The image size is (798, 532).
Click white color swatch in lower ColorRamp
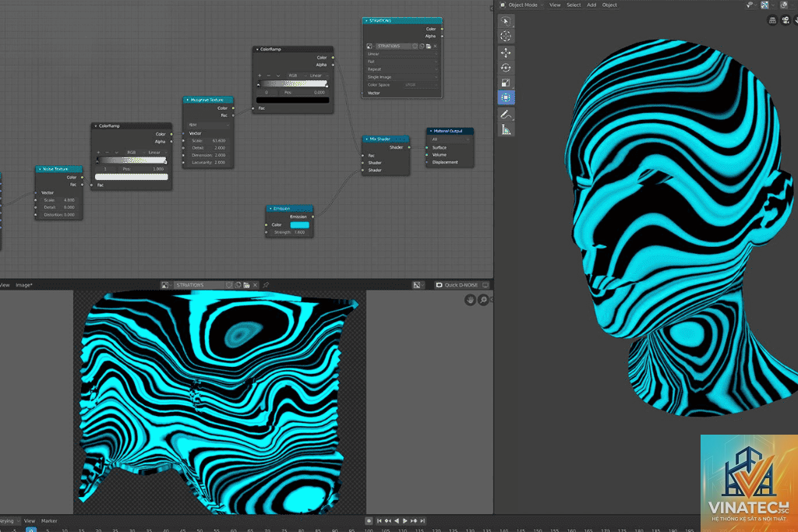click(x=131, y=177)
